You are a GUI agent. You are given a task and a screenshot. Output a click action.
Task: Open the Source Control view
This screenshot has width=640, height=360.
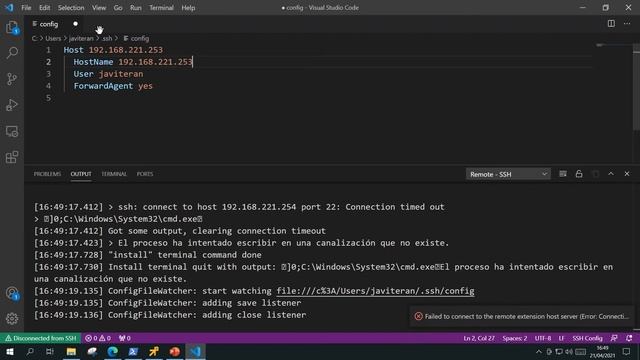click(12, 79)
